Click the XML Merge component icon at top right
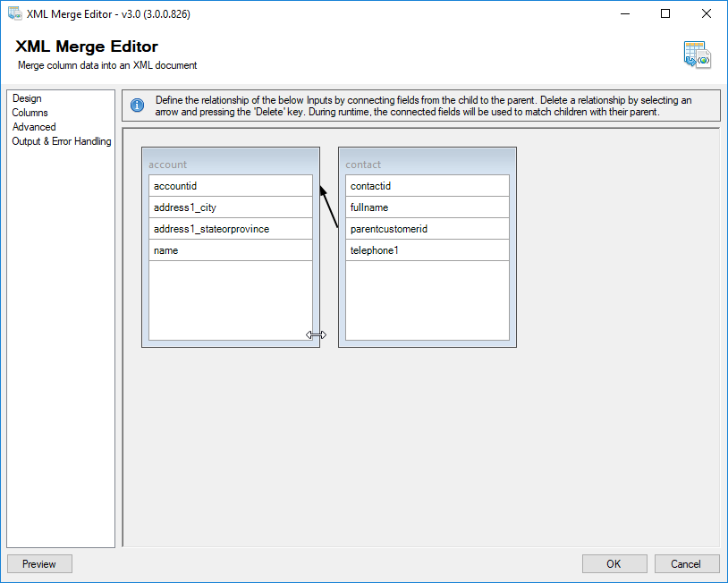 coord(698,55)
